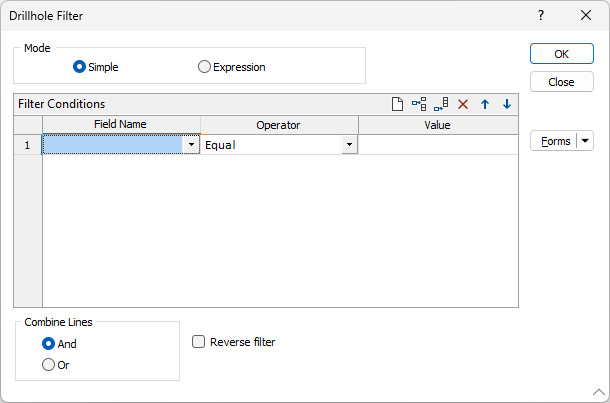Click the New (blank page) icon in Filter Conditions
The image size is (610, 403).
click(397, 104)
